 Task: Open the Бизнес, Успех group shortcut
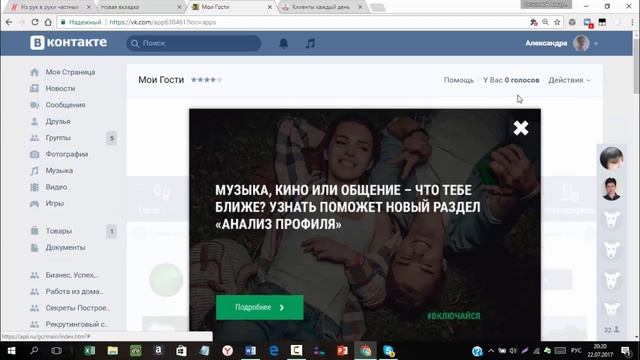coord(72,275)
